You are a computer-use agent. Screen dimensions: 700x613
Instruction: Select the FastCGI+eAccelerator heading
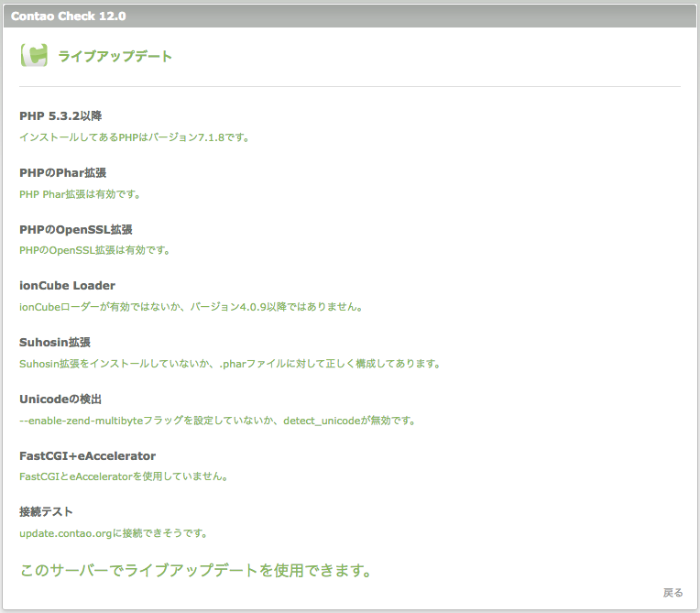coord(88,455)
